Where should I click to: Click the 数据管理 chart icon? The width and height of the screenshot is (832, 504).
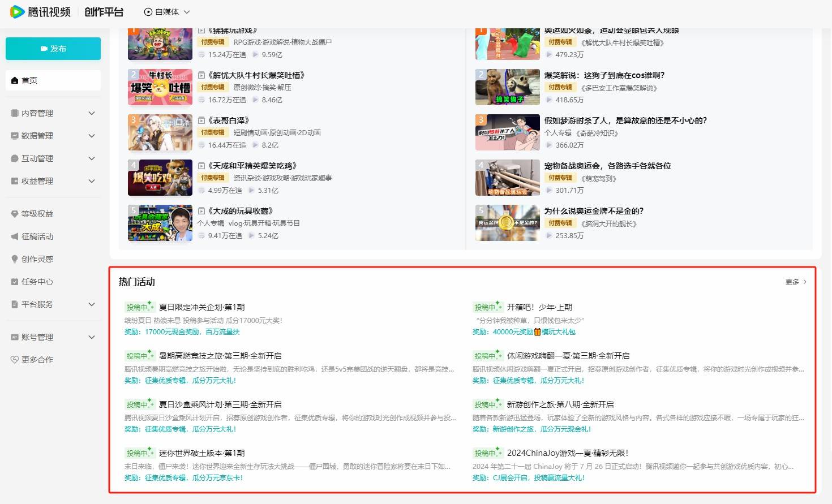(x=15, y=136)
